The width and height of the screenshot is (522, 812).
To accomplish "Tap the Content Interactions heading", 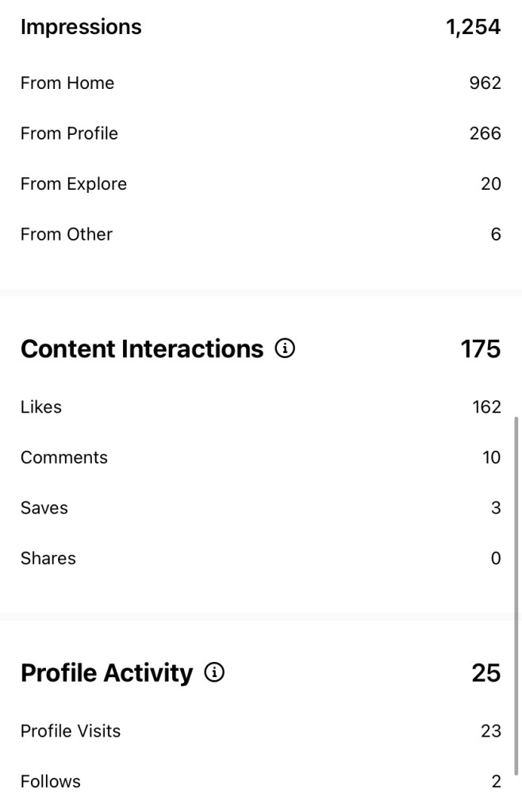I will [142, 349].
